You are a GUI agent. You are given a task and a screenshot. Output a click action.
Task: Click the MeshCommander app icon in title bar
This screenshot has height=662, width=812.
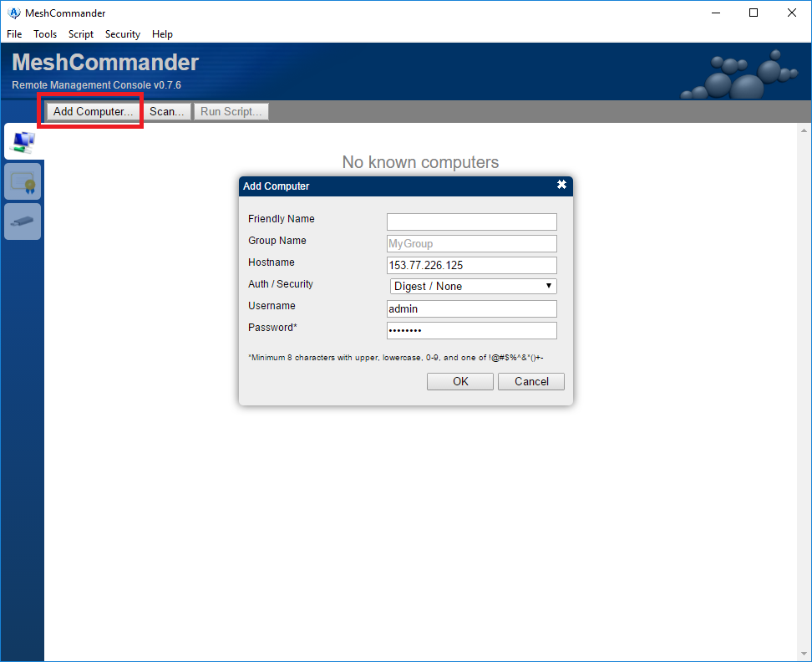coord(14,13)
